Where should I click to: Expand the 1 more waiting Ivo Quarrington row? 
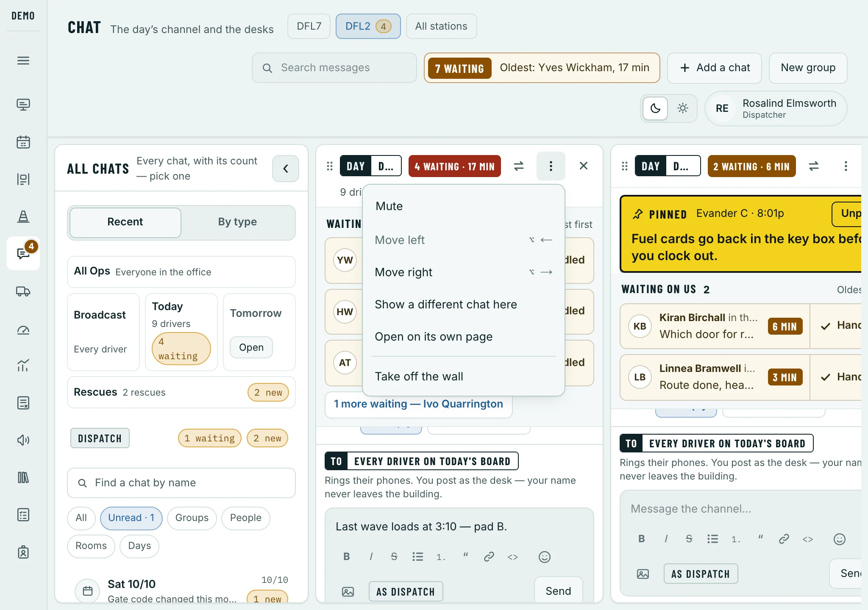[x=418, y=405]
